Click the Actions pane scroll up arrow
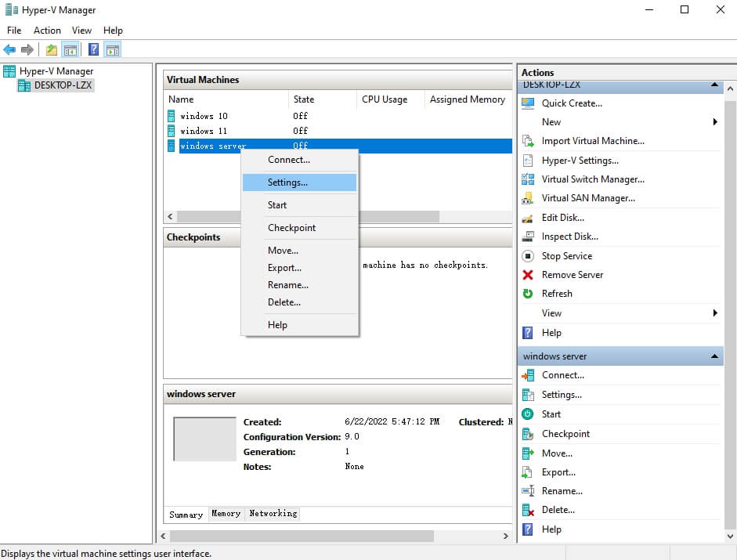Screen dimensions: 737x560 (730, 89)
